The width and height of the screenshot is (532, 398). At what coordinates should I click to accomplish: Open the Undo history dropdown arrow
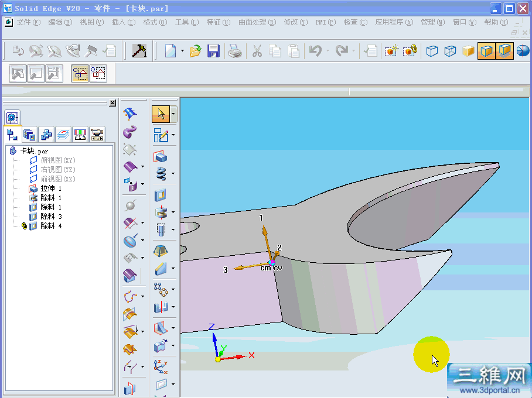(328, 51)
